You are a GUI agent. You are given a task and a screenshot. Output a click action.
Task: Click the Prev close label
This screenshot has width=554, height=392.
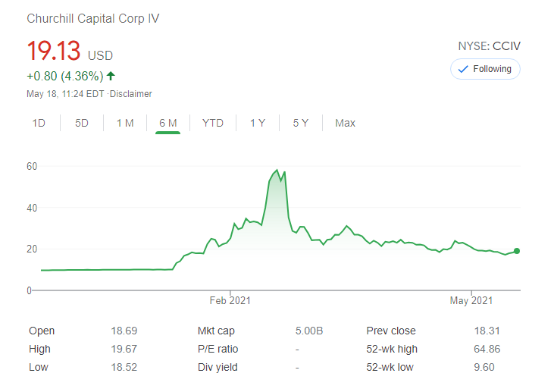[391, 331]
